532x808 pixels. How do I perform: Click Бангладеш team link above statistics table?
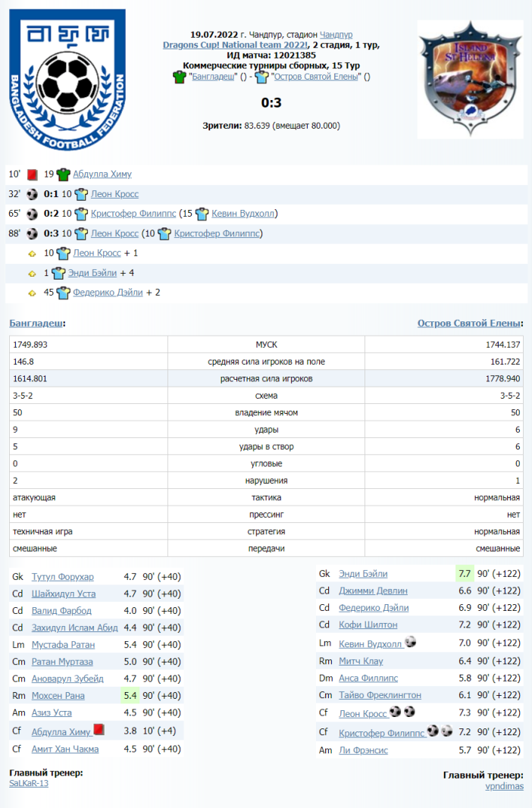pos(36,323)
